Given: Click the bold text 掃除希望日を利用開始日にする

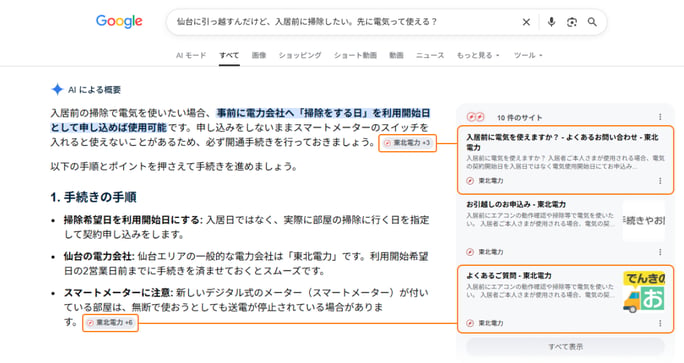Looking at the screenshot, I should (x=133, y=220).
